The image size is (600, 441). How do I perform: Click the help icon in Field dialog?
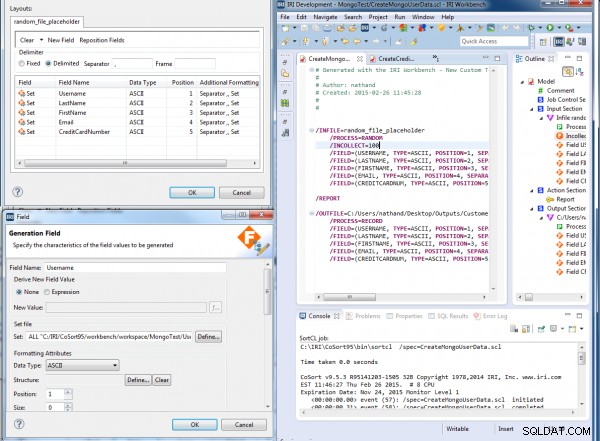(19, 424)
